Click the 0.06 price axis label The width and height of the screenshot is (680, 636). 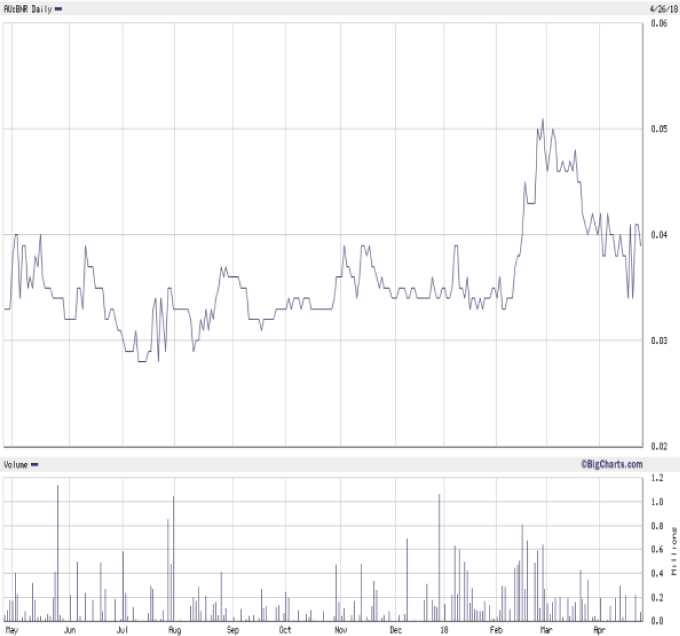[659, 23]
